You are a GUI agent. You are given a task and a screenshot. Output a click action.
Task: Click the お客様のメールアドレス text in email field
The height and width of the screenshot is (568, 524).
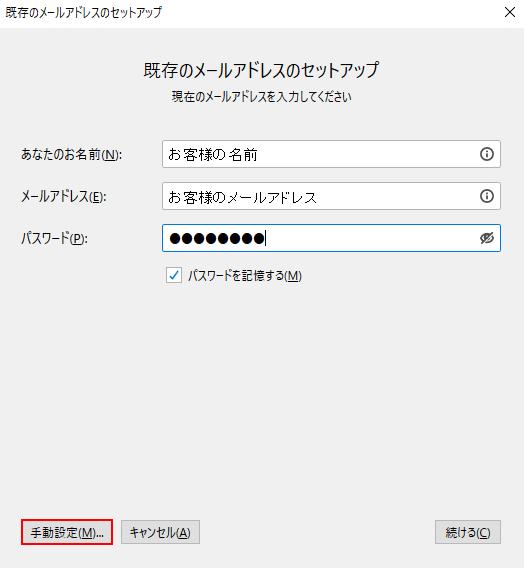243,197
